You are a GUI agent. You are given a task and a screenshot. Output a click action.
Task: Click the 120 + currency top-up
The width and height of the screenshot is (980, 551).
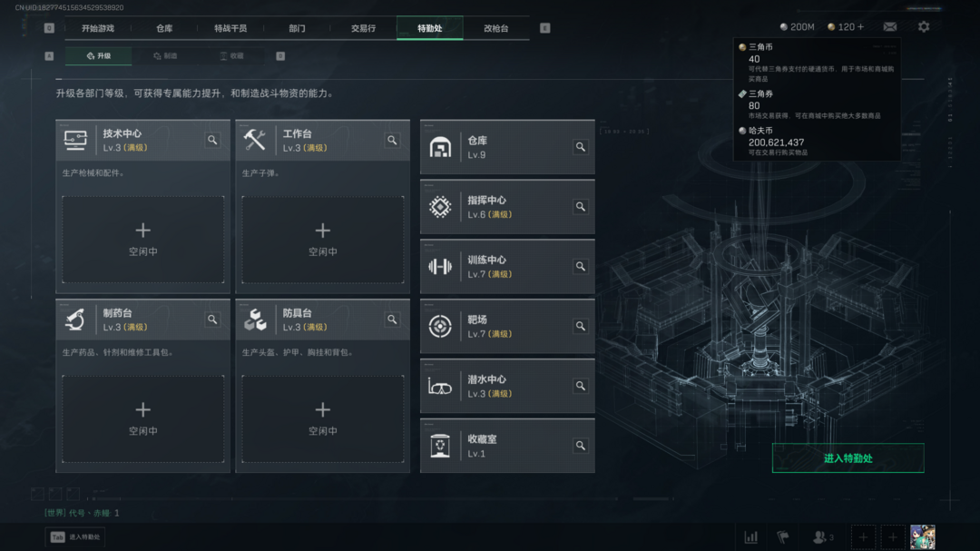click(846, 27)
